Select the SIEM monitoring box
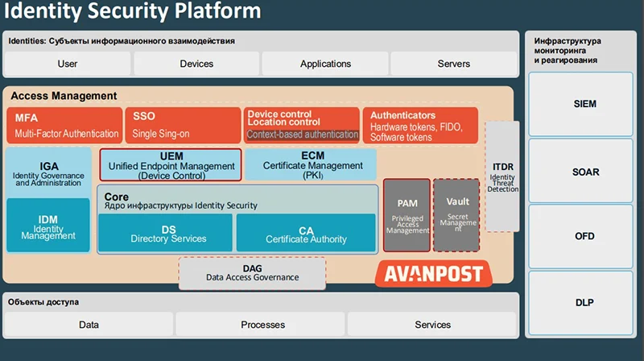 585,104
